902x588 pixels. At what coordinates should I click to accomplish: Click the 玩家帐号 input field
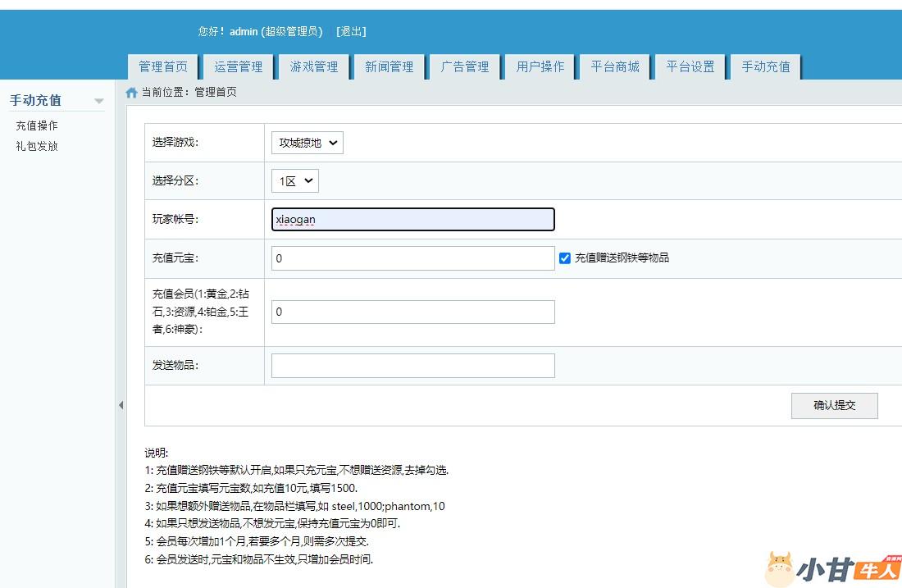coord(412,219)
